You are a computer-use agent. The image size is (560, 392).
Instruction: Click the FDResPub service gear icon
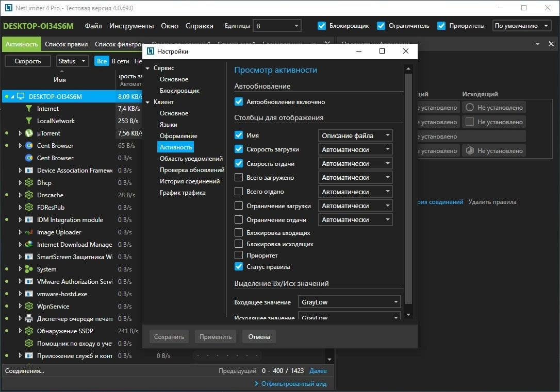29,207
